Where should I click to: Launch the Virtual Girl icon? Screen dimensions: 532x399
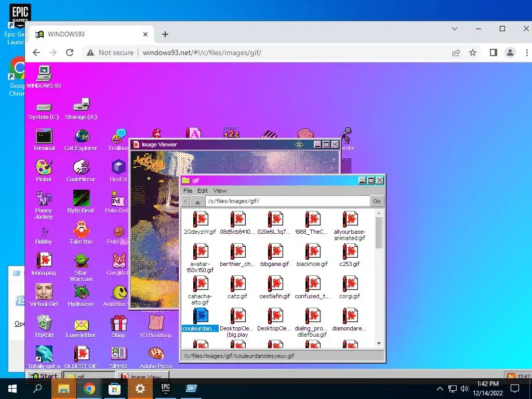(x=44, y=292)
